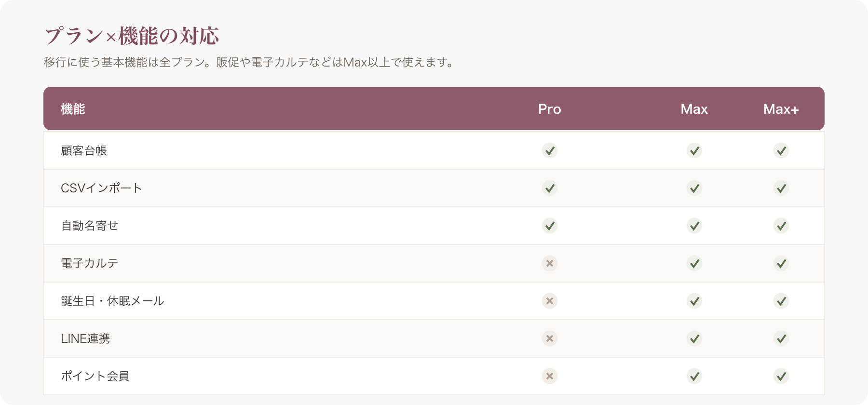Click the Pro cross icon for 電子カルテ
Viewport: 868px width, 405px height.
[550, 263]
